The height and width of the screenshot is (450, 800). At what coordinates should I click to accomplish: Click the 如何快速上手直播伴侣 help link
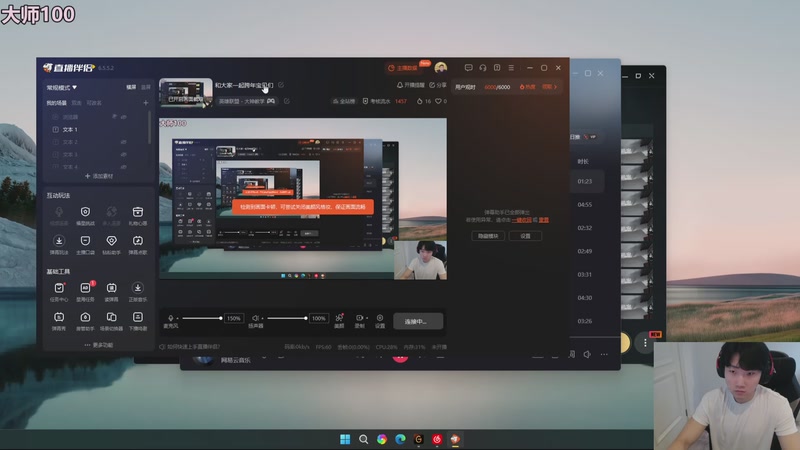pos(190,347)
